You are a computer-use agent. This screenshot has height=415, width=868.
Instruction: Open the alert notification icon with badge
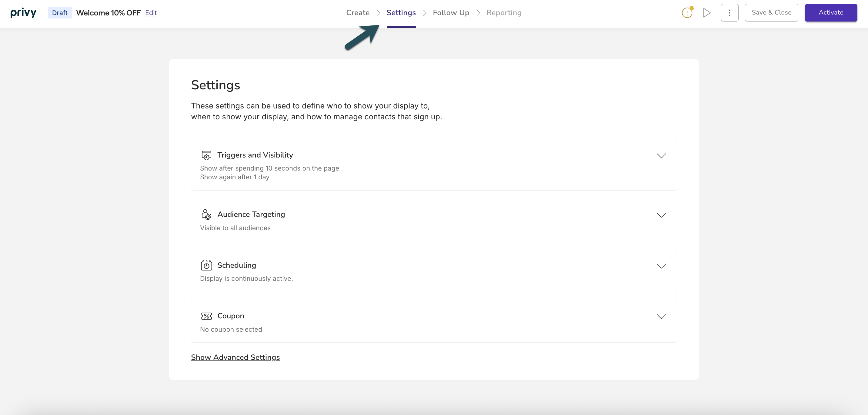coord(686,12)
